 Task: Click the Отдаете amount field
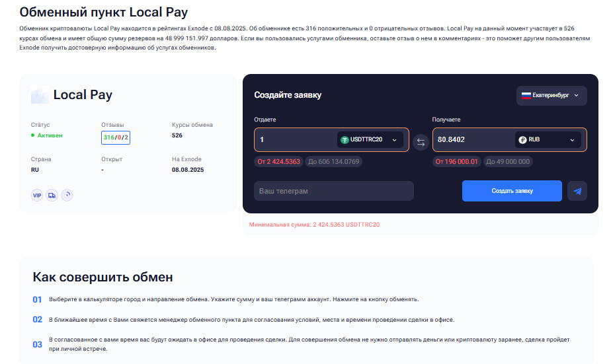tap(295, 140)
